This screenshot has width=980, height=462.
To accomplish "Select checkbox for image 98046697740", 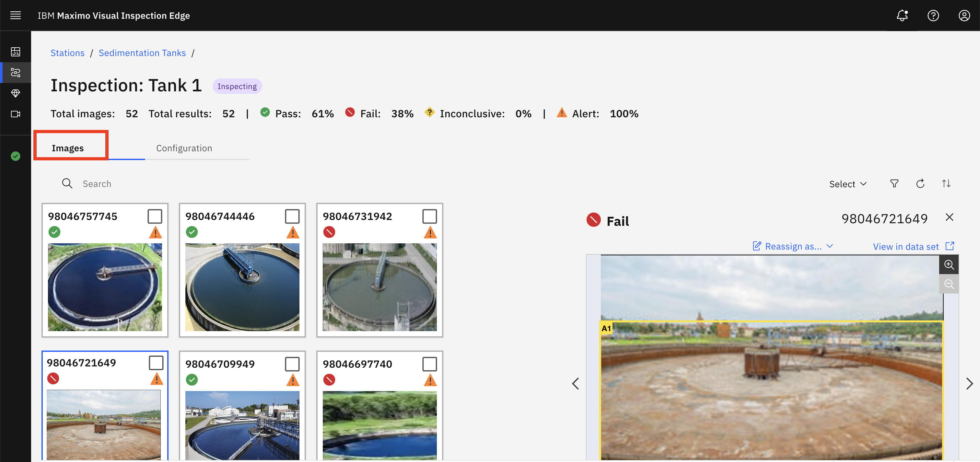I will (x=429, y=364).
